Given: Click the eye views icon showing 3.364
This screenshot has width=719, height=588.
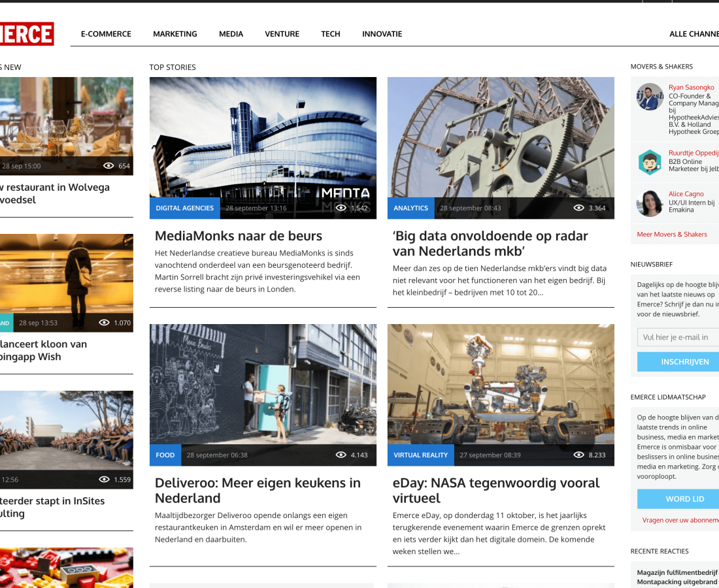Looking at the screenshot, I should click(578, 208).
